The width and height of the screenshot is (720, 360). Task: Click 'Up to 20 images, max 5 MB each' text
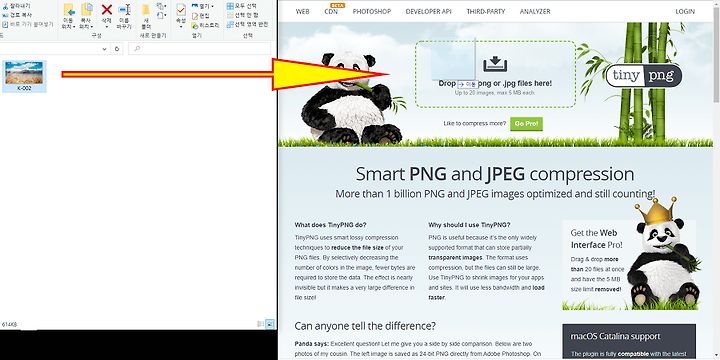click(x=495, y=93)
